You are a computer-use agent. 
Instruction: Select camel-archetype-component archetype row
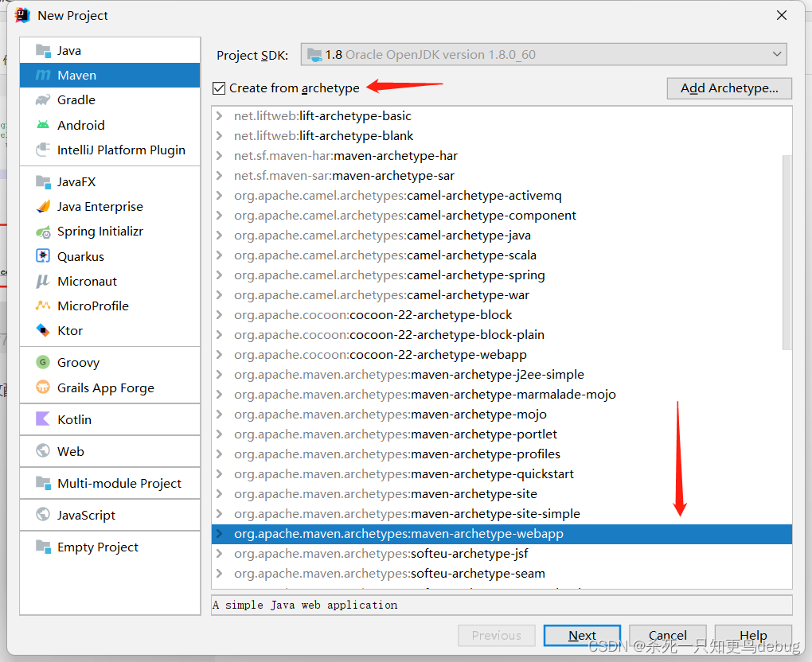coord(502,216)
